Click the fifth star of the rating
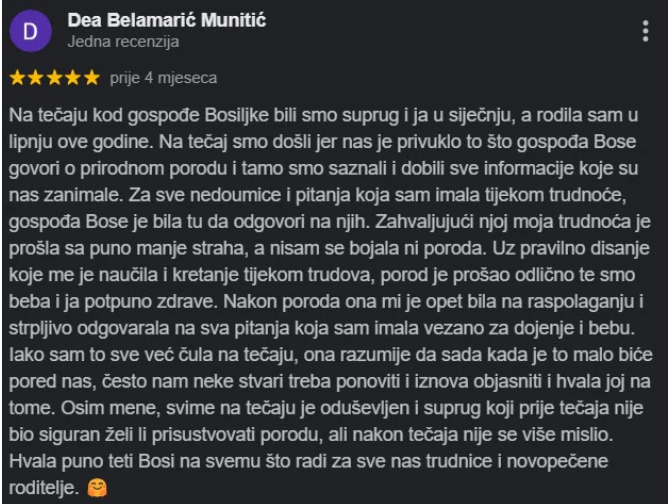Image resolution: width=670 pixels, height=504 pixels. coord(92,77)
